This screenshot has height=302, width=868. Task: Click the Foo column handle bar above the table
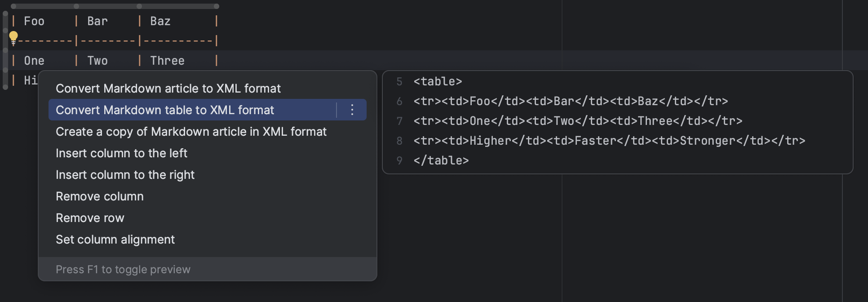(x=45, y=6)
